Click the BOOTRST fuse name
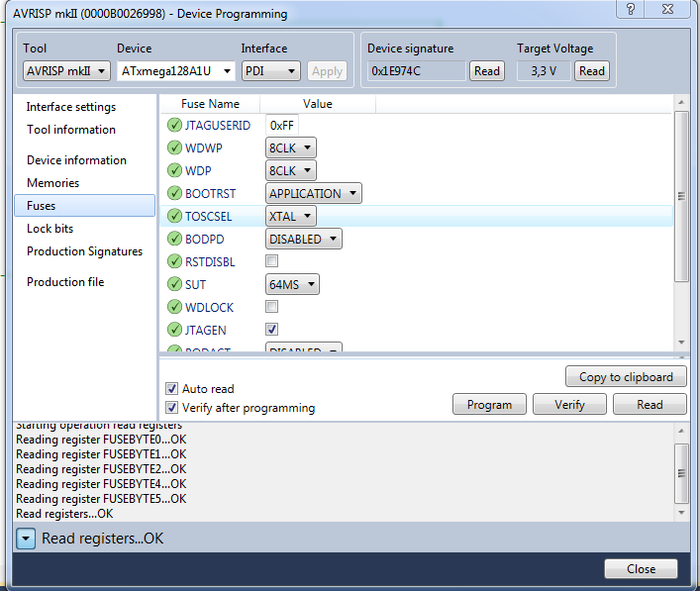Viewport: 700px width, 591px height. click(x=210, y=194)
